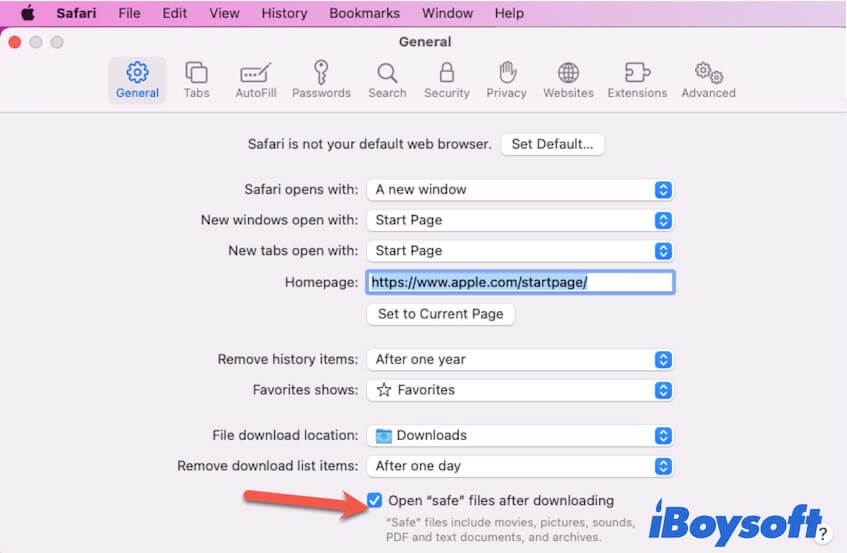Click into the Homepage URL field
This screenshot has width=847, height=553.
tap(520, 282)
